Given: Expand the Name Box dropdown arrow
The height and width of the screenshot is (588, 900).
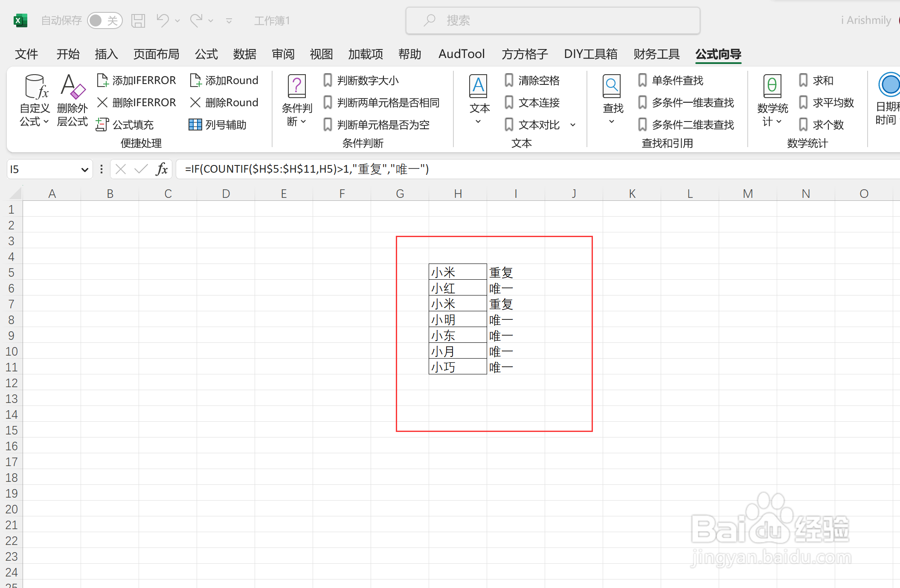Looking at the screenshot, I should coord(84,170).
